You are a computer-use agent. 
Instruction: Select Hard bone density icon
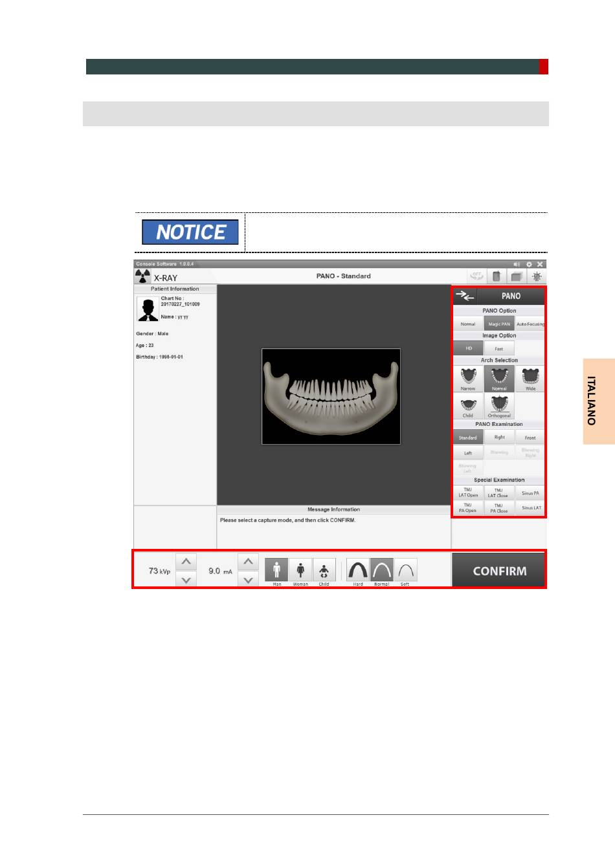[x=358, y=570]
